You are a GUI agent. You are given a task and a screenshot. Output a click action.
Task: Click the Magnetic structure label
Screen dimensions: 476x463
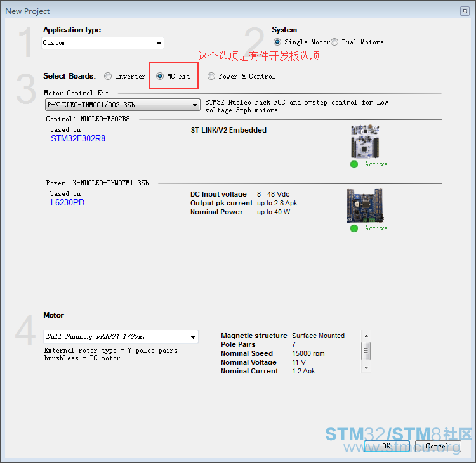[254, 336]
